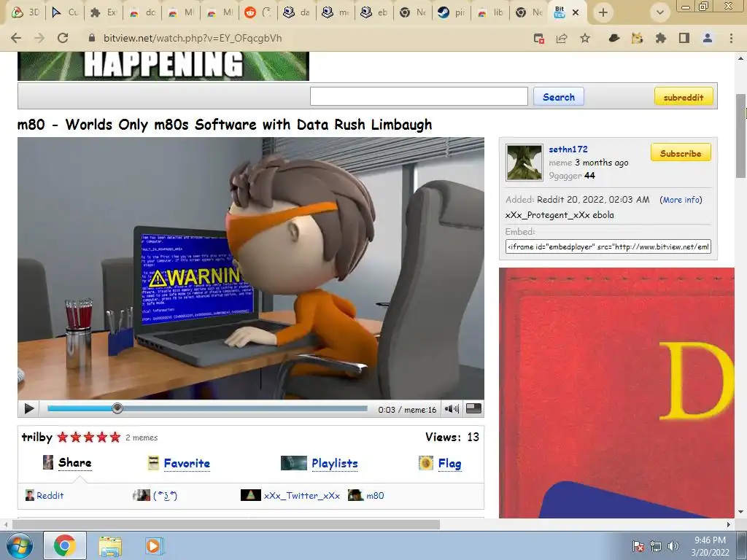Toggle the browser side panel icon
The width and height of the screenshot is (747, 560).
pyautogui.click(x=684, y=39)
